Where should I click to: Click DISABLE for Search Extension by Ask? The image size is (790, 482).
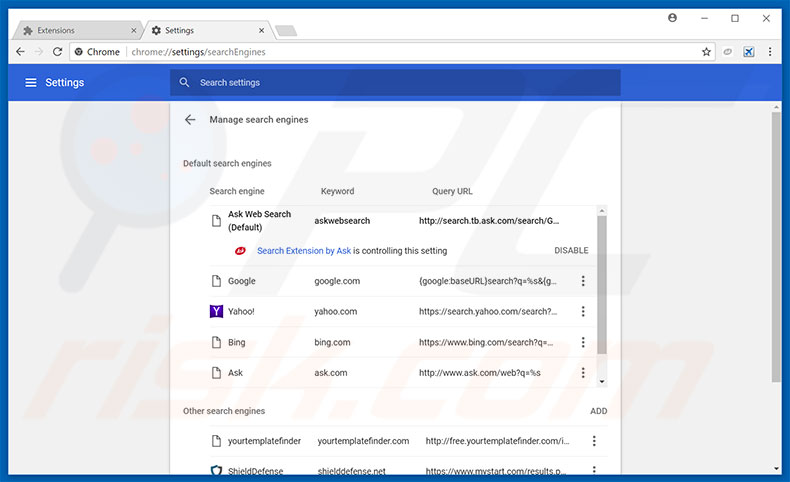pos(571,250)
